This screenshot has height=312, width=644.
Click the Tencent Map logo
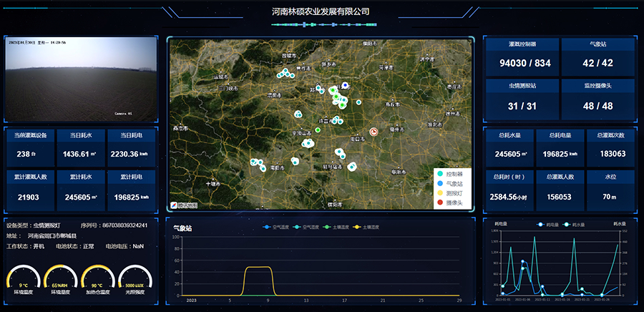(x=183, y=205)
